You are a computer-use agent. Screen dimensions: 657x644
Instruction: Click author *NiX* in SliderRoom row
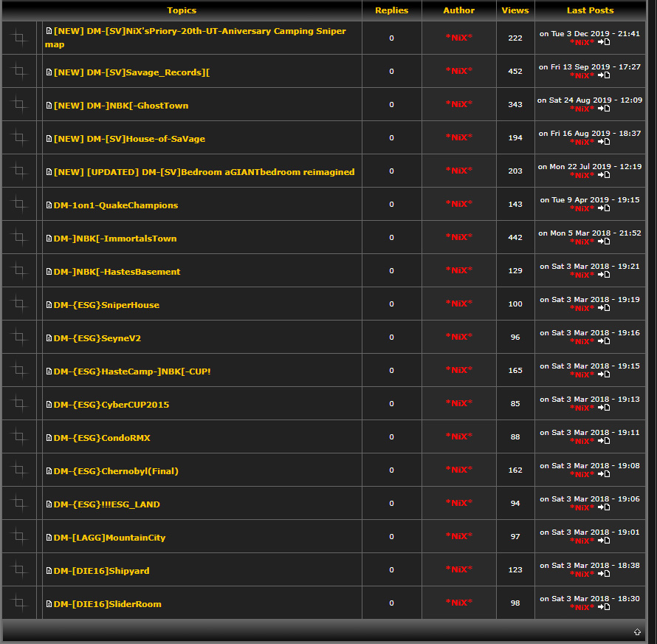point(459,603)
